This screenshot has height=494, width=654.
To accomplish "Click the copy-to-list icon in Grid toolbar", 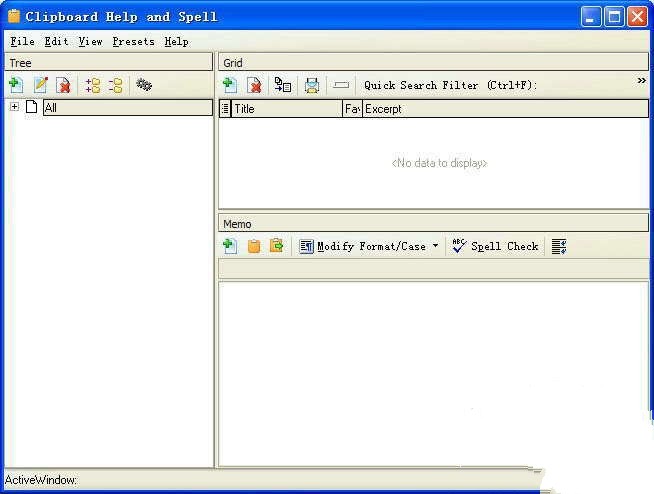I will click(x=282, y=85).
